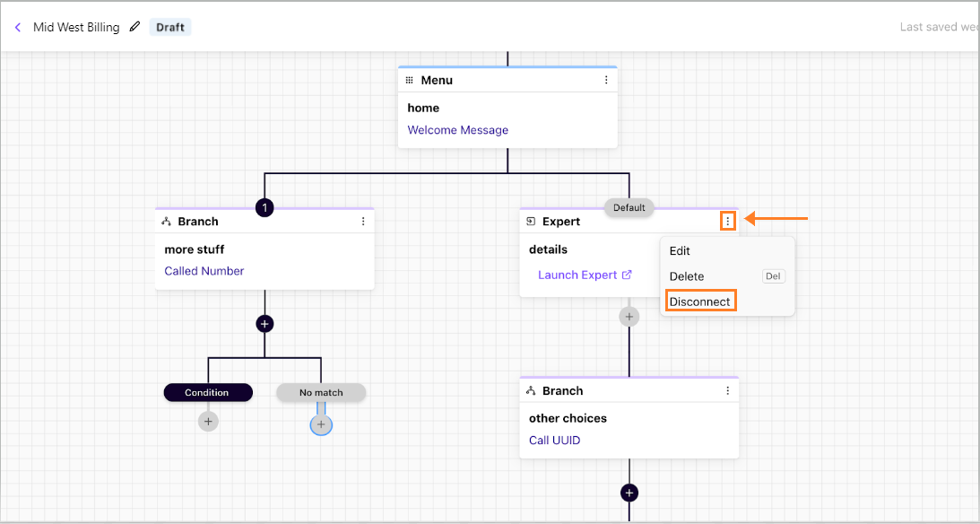Open the more stuff Branch node's kebab menu
This screenshot has width=980, height=524.
coord(363,222)
